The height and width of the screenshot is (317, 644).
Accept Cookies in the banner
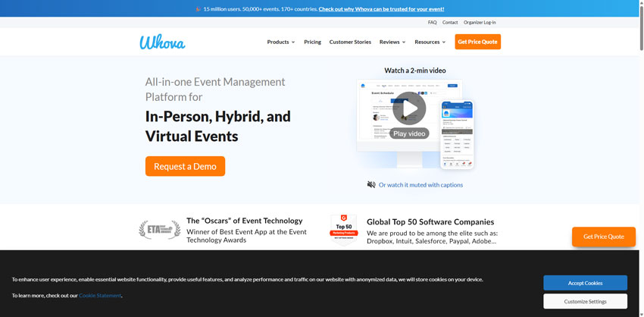pyautogui.click(x=585, y=283)
